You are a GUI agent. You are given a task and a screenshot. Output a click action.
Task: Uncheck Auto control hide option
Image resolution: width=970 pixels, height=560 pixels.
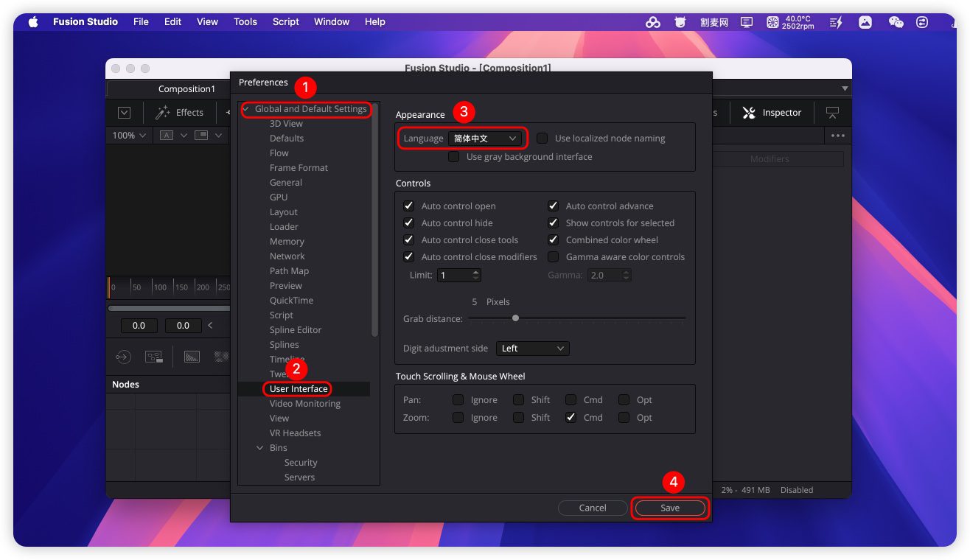point(409,223)
